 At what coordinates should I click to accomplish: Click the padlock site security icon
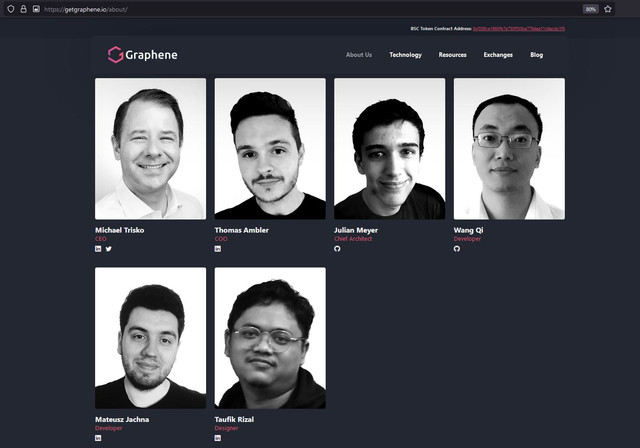[x=23, y=9]
